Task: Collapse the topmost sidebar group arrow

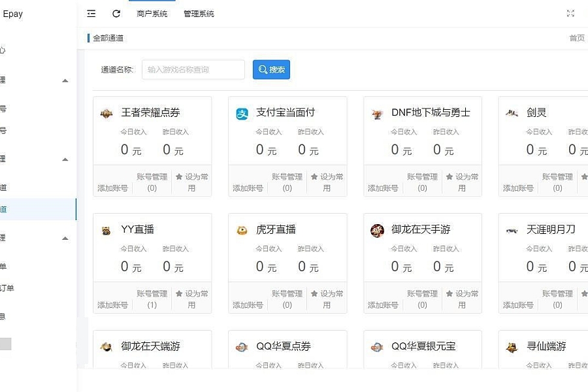Action: (65, 80)
